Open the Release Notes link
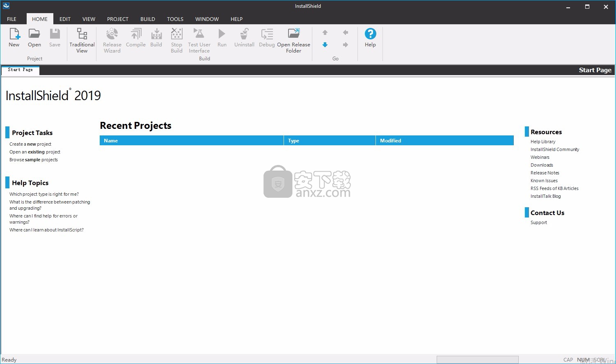 point(545,173)
